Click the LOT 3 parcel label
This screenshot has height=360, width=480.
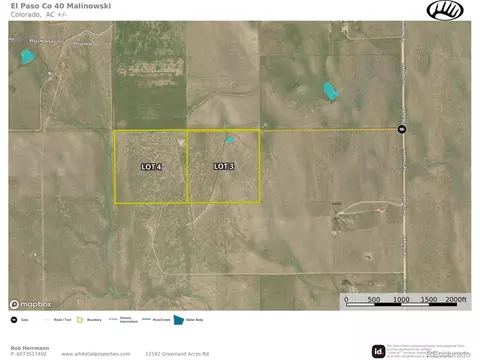coord(224,166)
